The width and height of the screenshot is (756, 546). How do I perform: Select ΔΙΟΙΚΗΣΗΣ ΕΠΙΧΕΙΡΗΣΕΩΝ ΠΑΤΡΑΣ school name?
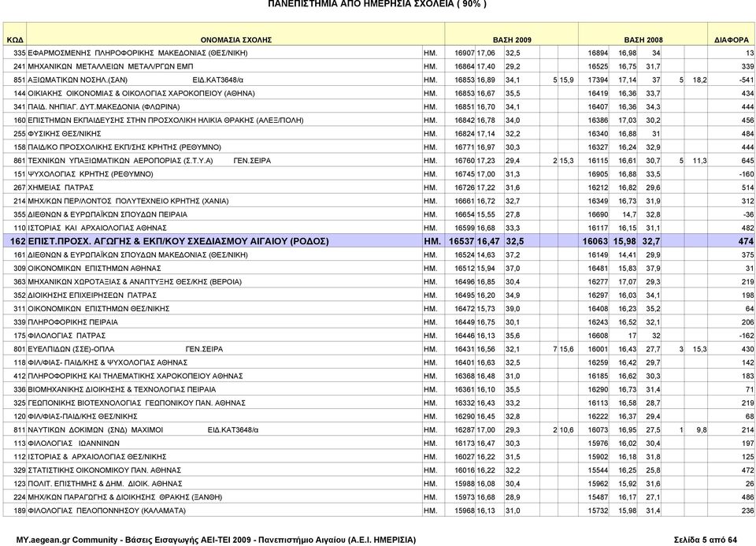[92, 295]
